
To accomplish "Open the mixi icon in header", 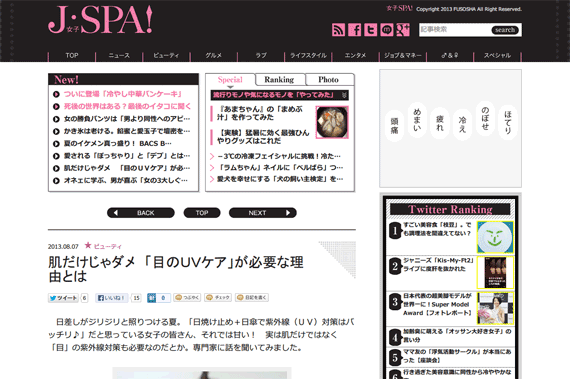I will (x=387, y=29).
